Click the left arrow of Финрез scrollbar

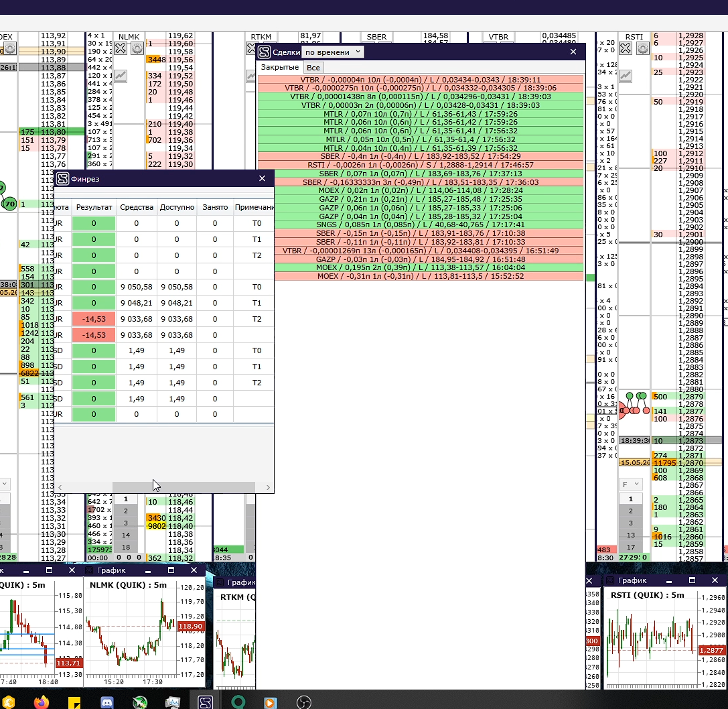pyautogui.click(x=60, y=487)
